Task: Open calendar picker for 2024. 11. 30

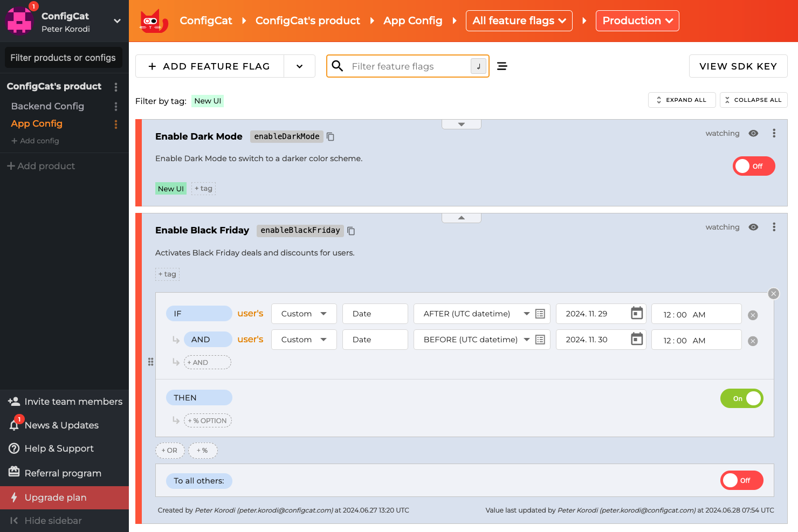Action: [637, 339]
